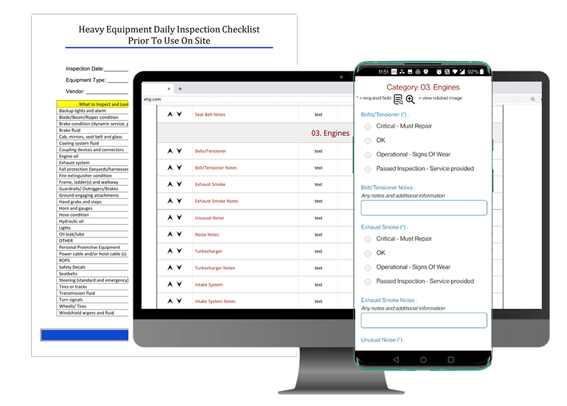Move Exhaust Smoke row down with arrow
567x406 pixels.
click(179, 184)
